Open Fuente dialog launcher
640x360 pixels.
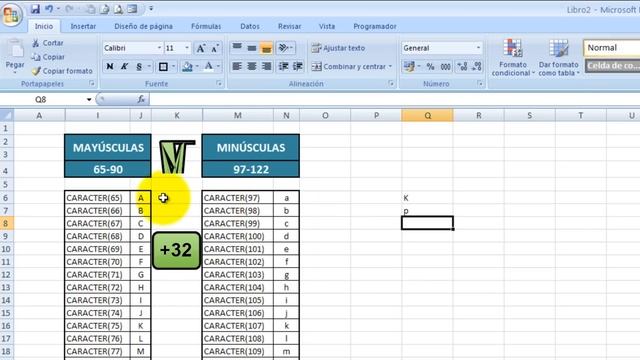(x=220, y=84)
